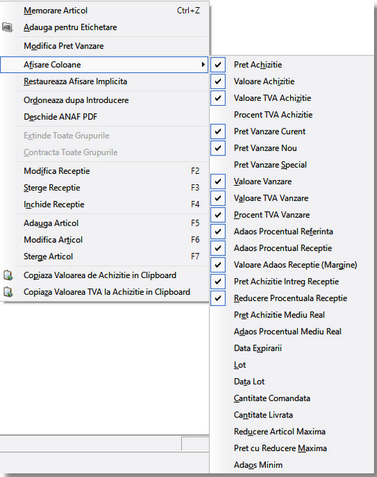Viewport: 377px width, 477px height.
Task: Click the clipboard icon beside Copiaza Valoarea de Achizitie
Action: (x=8, y=275)
